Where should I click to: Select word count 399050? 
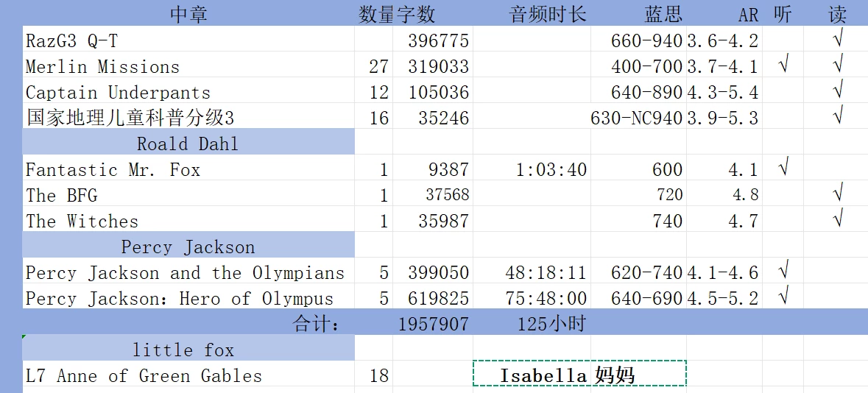pyautogui.click(x=433, y=272)
